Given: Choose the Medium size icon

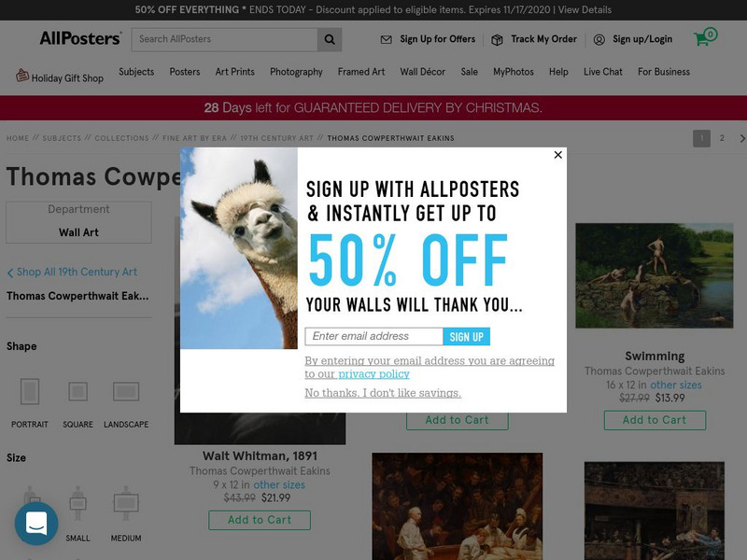Looking at the screenshot, I should coord(126,503).
